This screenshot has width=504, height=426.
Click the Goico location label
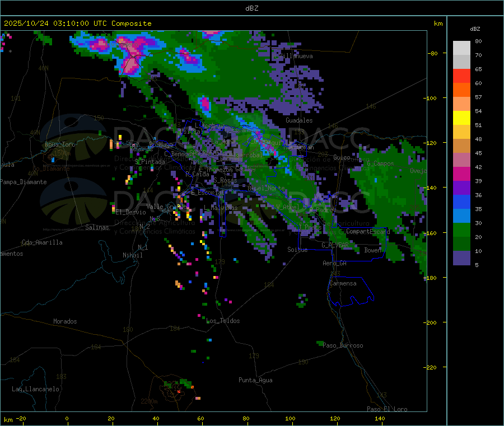342,157
